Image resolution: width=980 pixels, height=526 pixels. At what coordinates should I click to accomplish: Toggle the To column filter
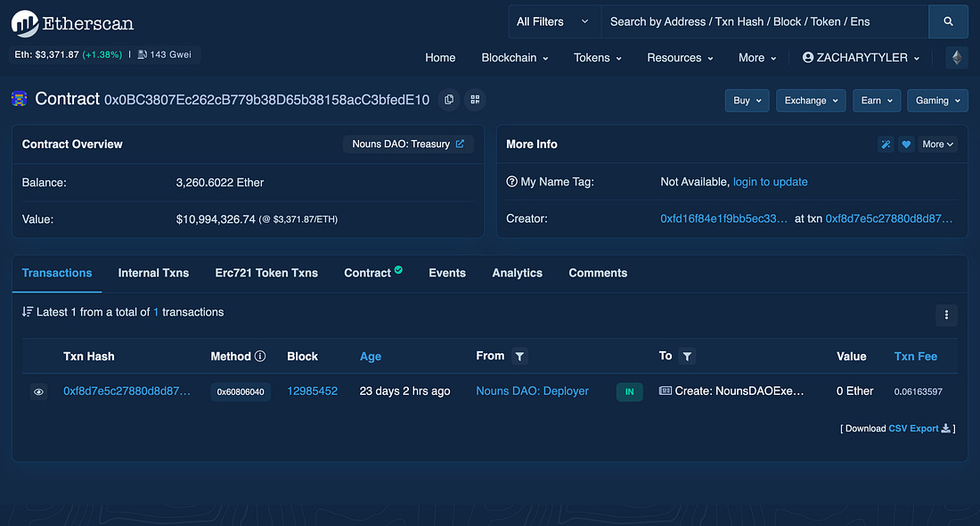[x=687, y=357]
